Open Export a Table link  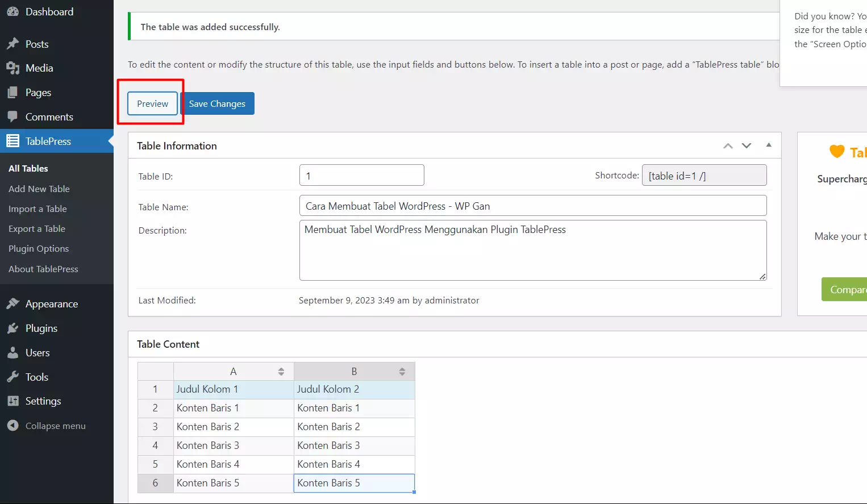coord(37,228)
